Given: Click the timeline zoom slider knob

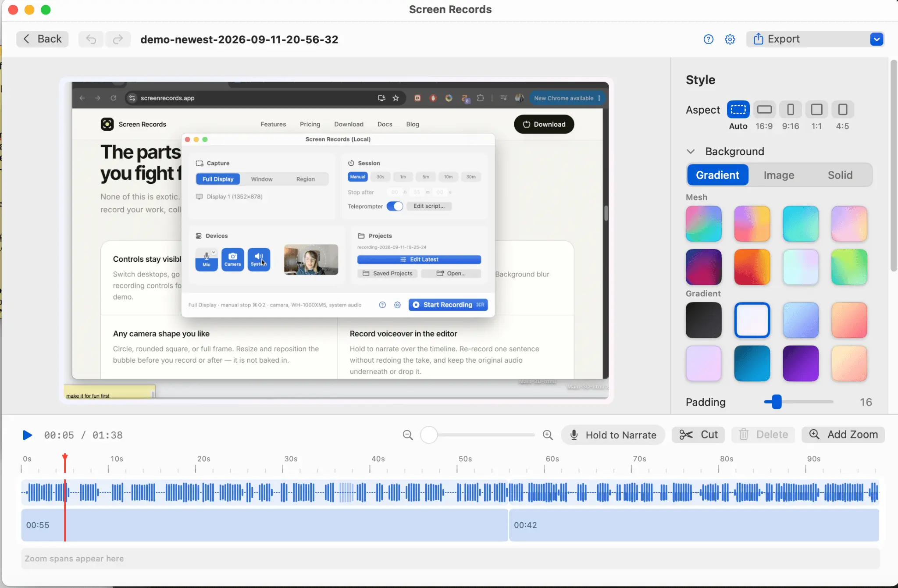Looking at the screenshot, I should (x=429, y=435).
